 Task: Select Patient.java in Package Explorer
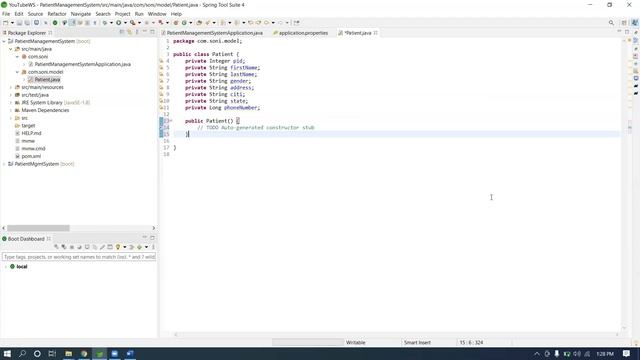(47, 80)
